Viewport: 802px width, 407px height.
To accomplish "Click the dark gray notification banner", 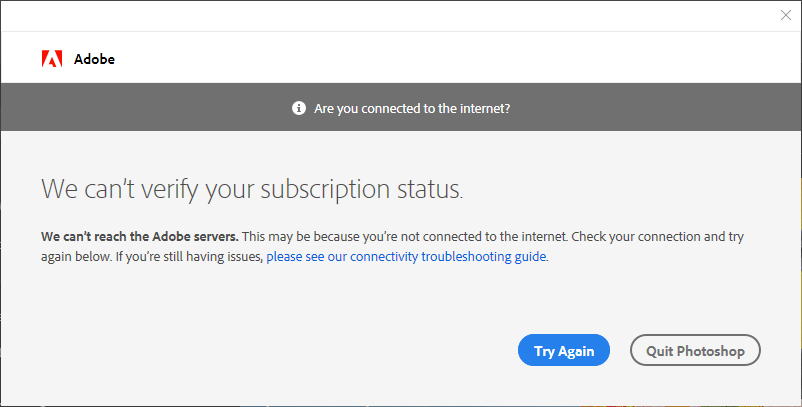I will [x=401, y=107].
